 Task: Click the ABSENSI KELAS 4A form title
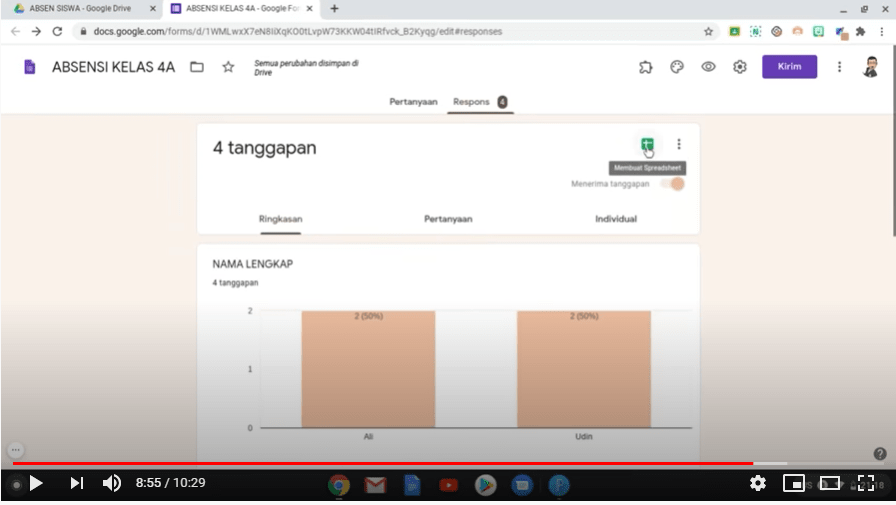113,67
